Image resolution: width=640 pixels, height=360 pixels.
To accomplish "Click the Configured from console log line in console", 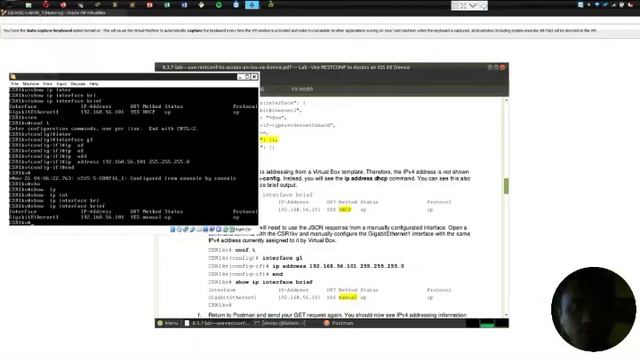I will point(122,178).
